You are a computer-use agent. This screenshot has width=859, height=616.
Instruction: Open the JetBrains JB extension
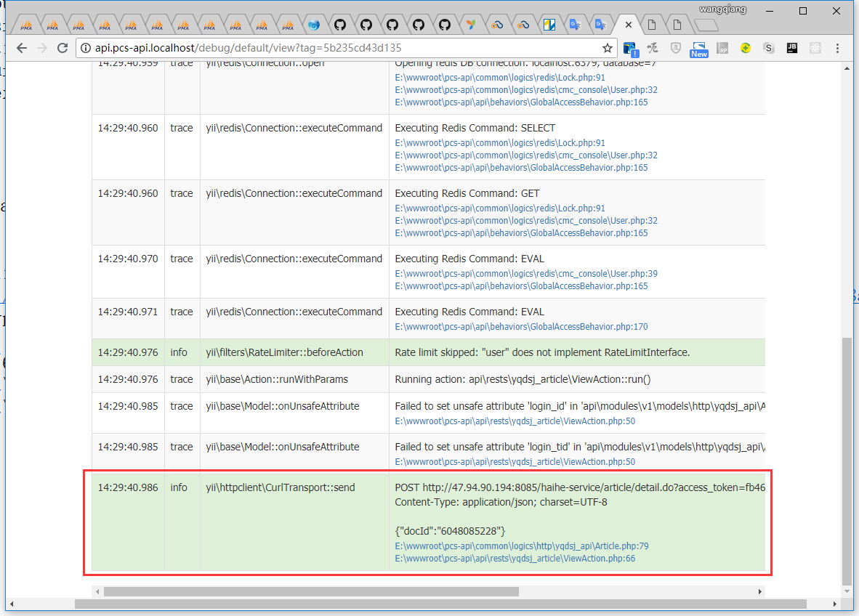point(792,49)
